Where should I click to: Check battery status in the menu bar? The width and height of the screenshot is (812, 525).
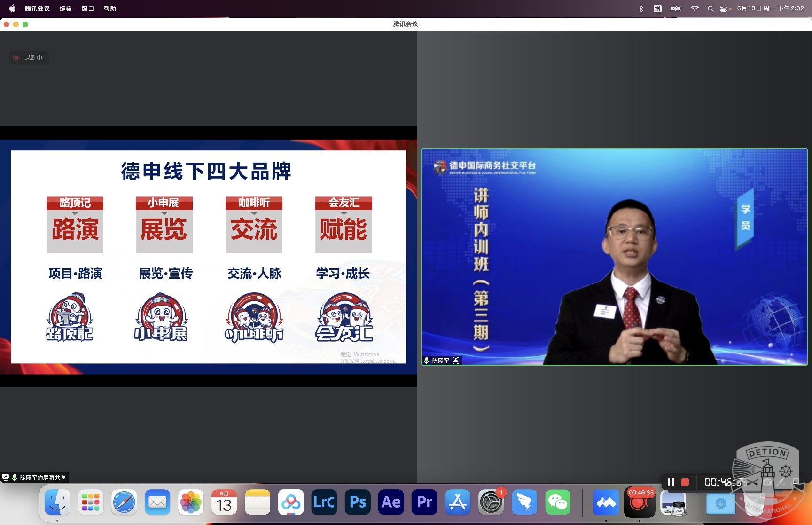676,8
